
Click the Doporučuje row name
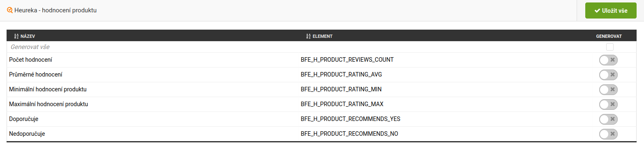coord(23,119)
